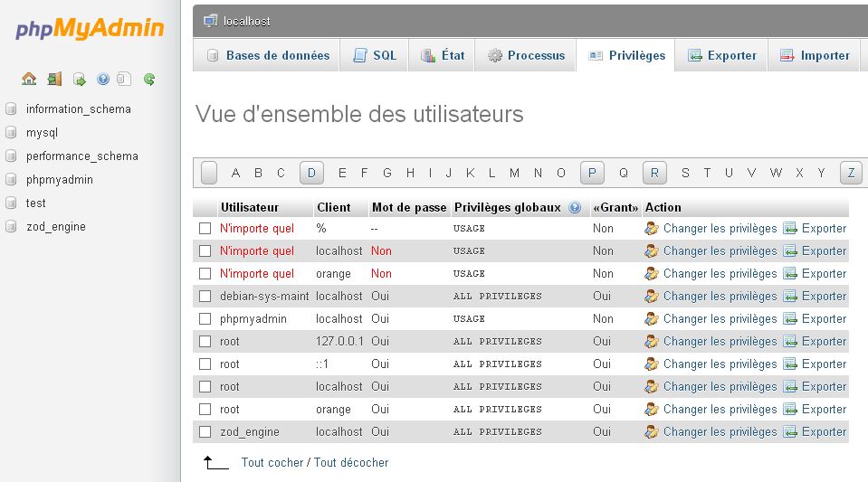
Task: Click the edit privileges icon for root orange
Action: pos(652,409)
